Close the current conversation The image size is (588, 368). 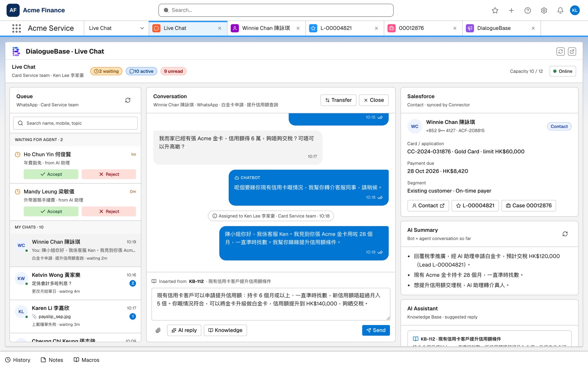click(x=374, y=100)
